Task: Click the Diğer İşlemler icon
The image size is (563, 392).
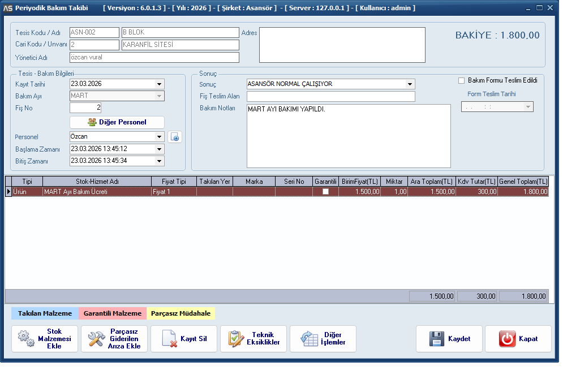Action: click(x=309, y=338)
